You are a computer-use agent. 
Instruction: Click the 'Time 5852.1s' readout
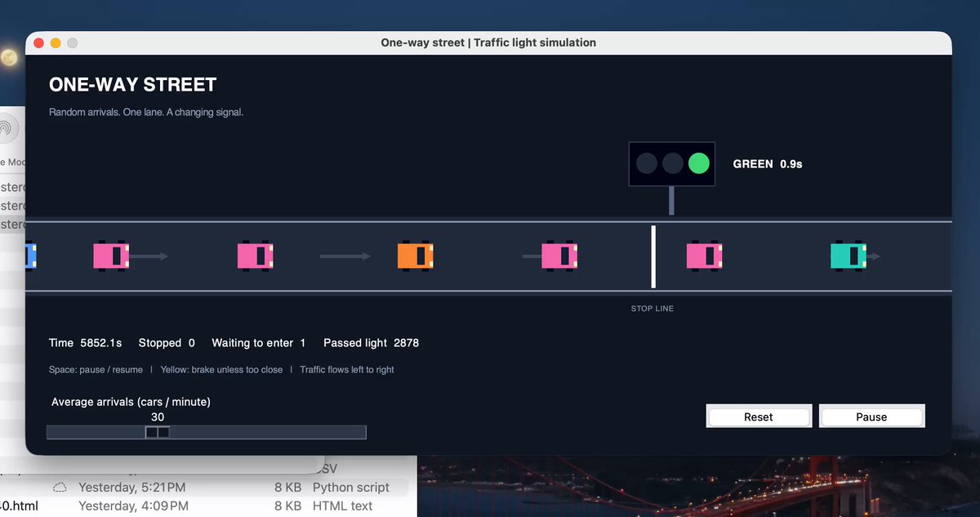tap(86, 343)
